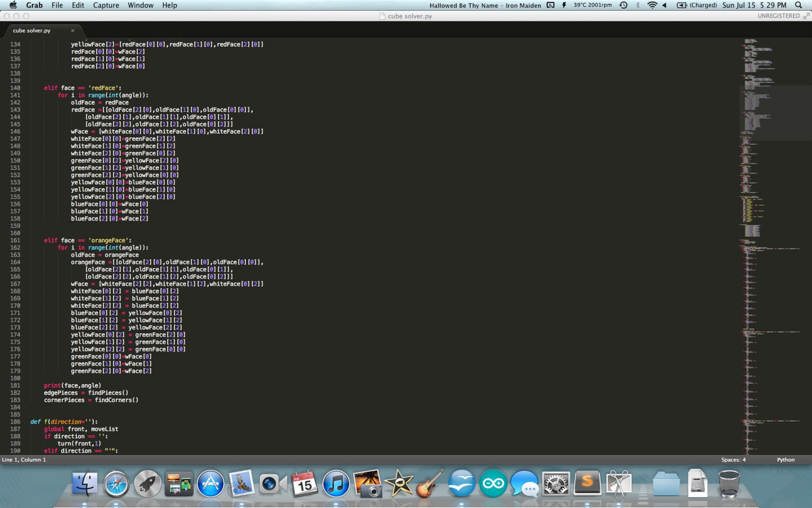Click the elif face == 'redFace' line
The image size is (812, 508).
pyautogui.click(x=83, y=88)
